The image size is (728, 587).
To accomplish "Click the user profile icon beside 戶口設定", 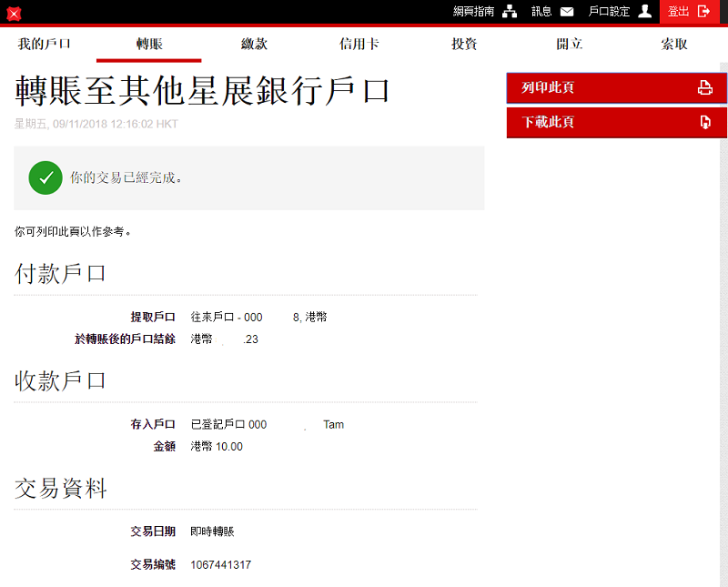I will point(644,12).
